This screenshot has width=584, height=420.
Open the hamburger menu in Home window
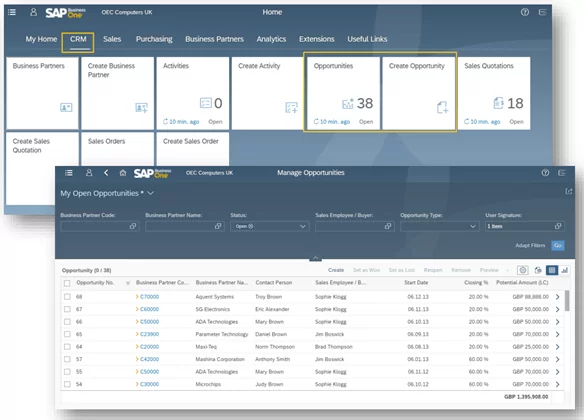[x=12, y=12]
